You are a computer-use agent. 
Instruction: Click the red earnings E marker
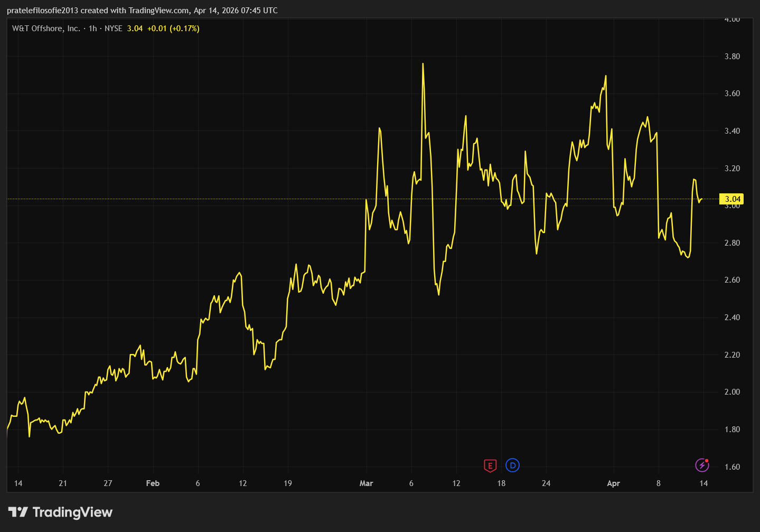tap(490, 465)
